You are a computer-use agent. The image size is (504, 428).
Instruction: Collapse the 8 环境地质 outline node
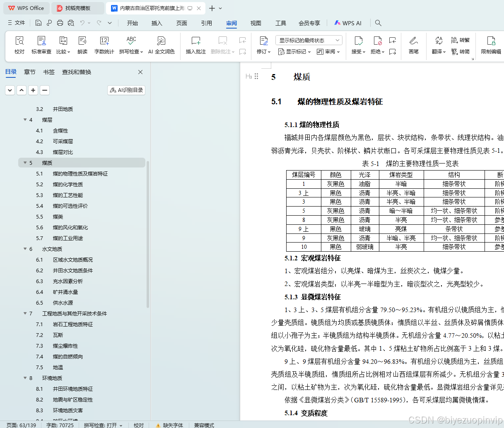click(x=25, y=378)
